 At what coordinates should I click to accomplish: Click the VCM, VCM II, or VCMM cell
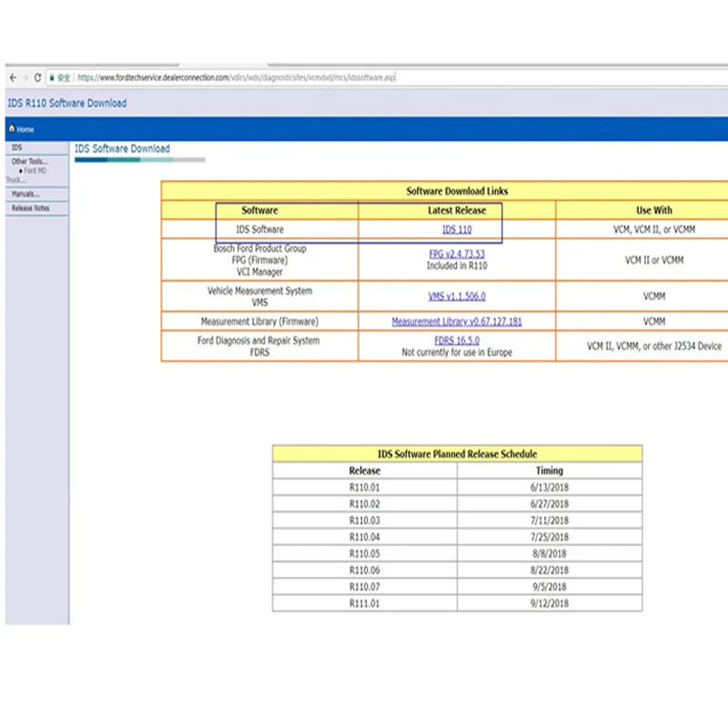654,229
